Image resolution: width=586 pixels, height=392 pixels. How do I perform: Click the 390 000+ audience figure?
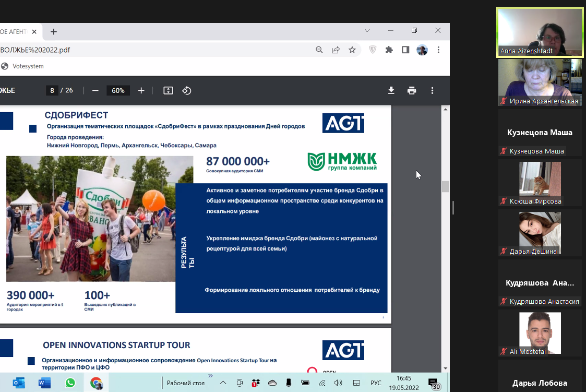31,295
